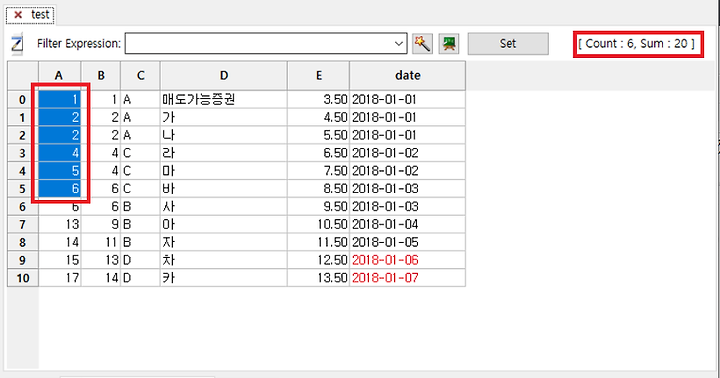
Task: Open the Filter Expression dropdown arrow
Action: [x=399, y=44]
